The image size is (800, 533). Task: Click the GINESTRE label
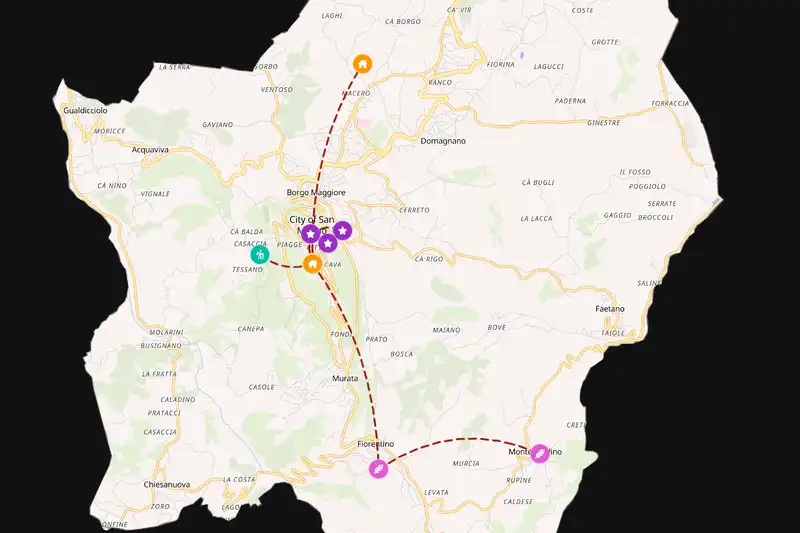604,123
